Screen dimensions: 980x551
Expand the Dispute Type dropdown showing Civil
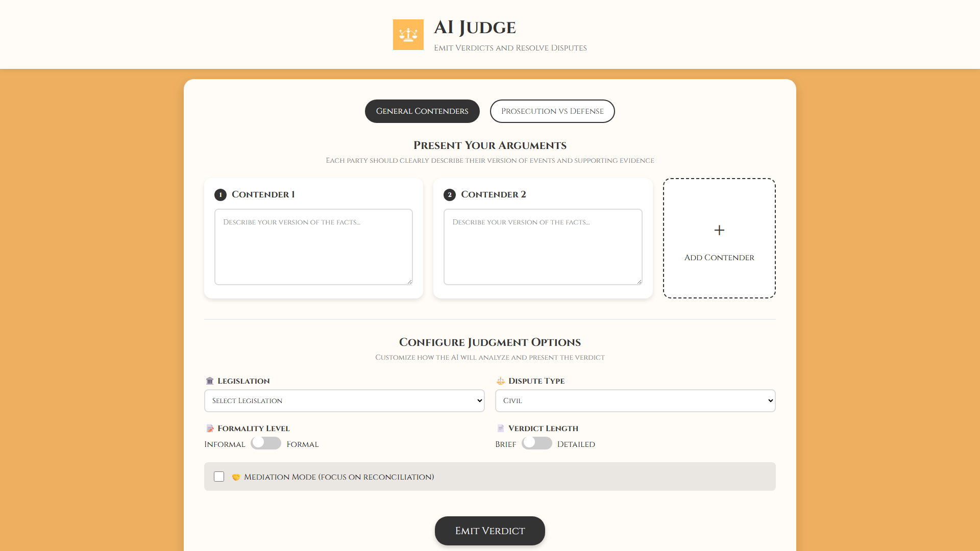tap(635, 400)
